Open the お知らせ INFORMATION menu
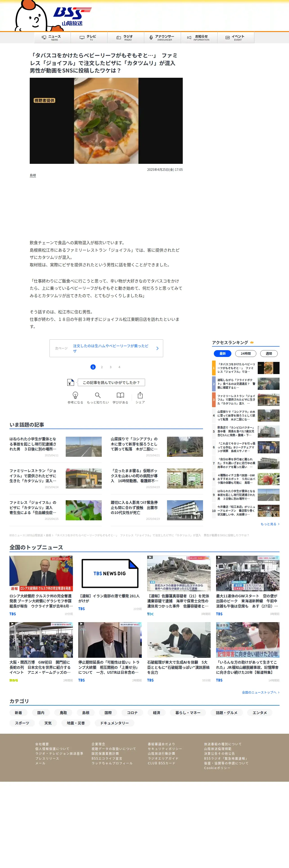 199,38
